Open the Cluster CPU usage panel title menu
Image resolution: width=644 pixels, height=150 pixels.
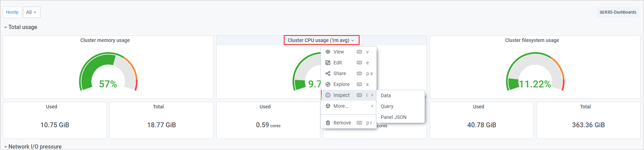(x=321, y=40)
